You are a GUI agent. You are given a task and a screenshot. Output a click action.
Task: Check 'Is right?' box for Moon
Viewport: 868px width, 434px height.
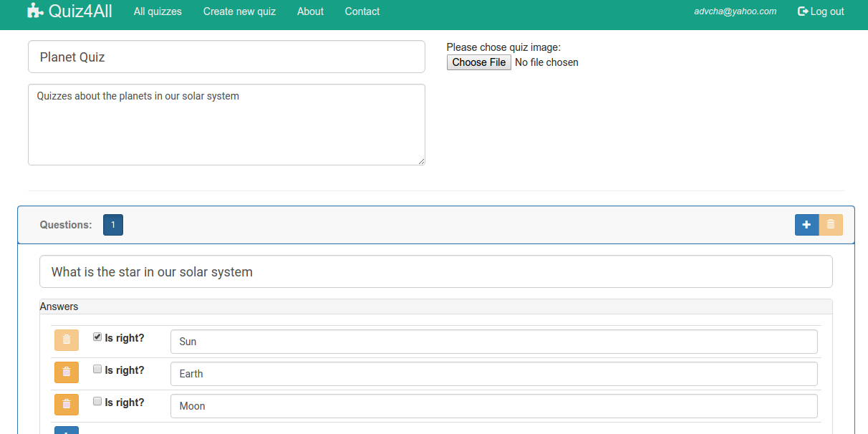(97, 401)
